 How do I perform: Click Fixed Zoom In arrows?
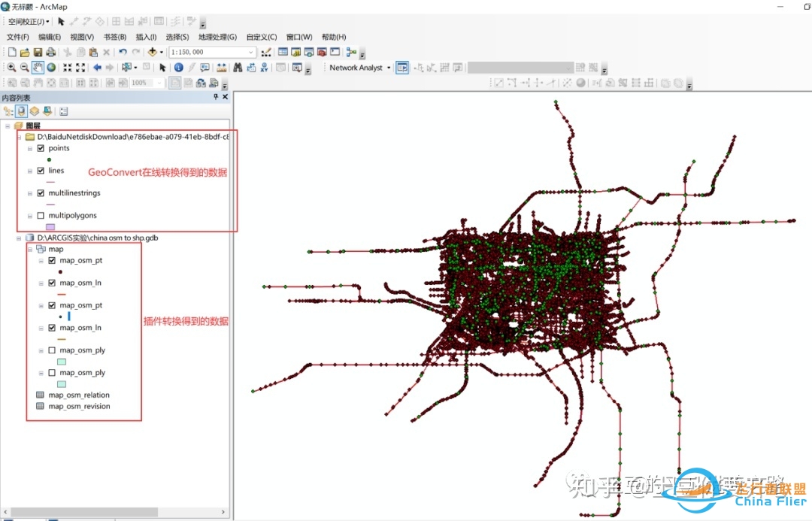[x=68, y=68]
